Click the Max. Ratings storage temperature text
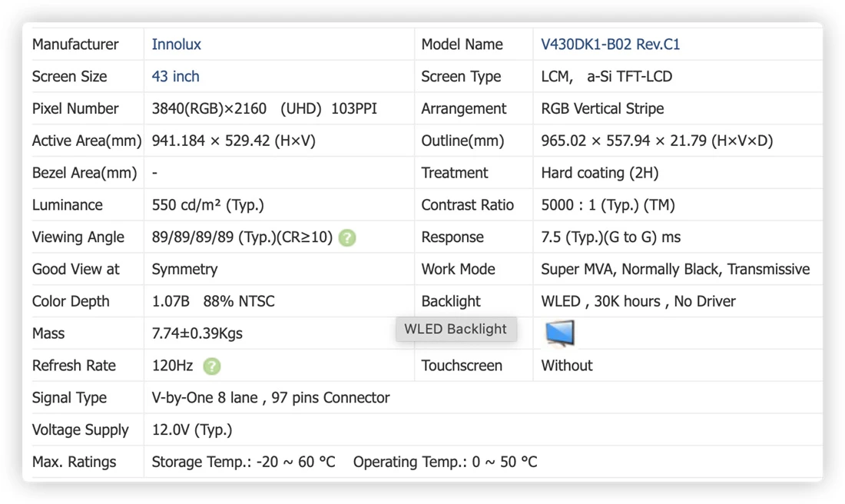Image resolution: width=845 pixels, height=504 pixels. click(244, 462)
